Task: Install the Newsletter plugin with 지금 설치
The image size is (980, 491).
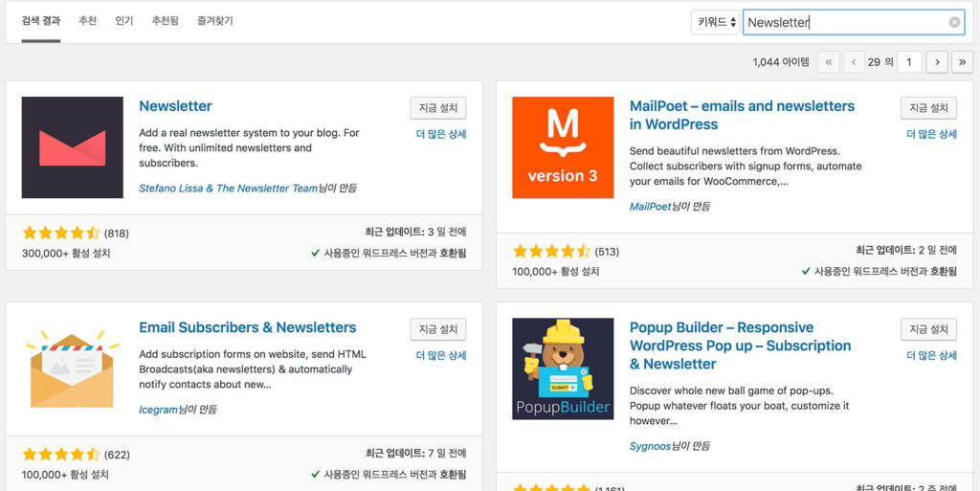Action: [438, 108]
